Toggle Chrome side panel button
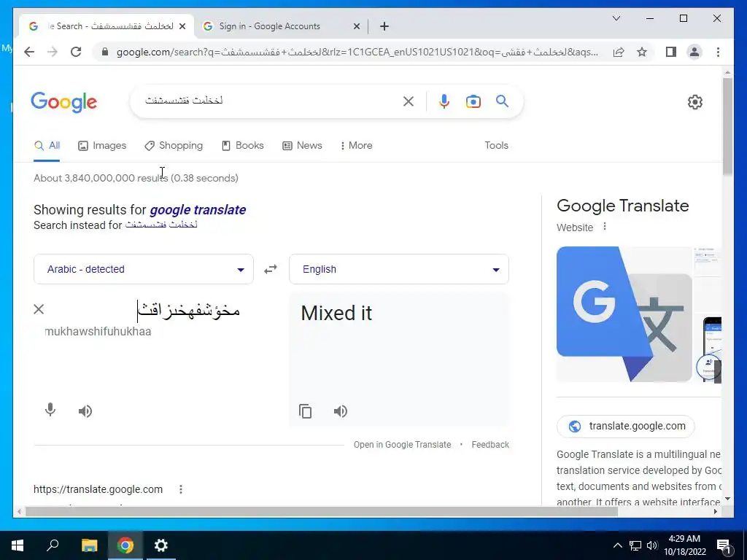Viewport: 747px width, 560px height. coord(671,52)
